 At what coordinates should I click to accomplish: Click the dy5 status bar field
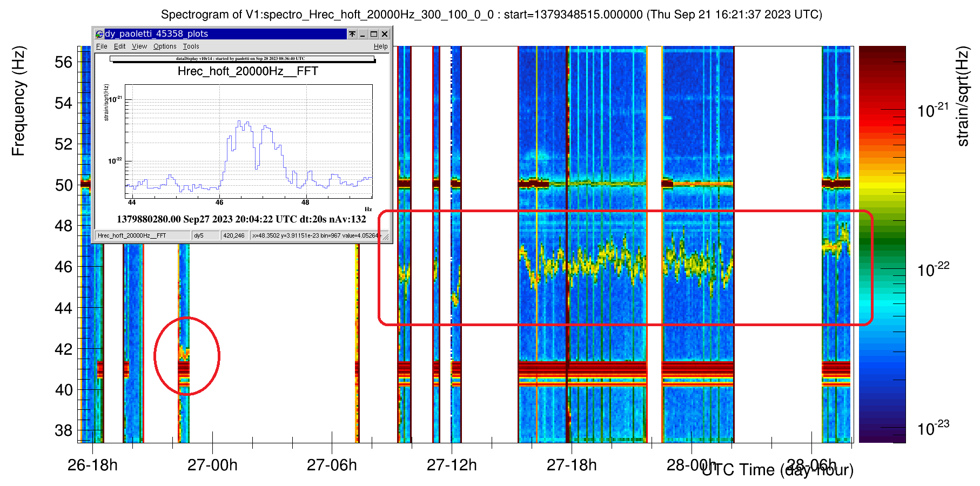206,235
